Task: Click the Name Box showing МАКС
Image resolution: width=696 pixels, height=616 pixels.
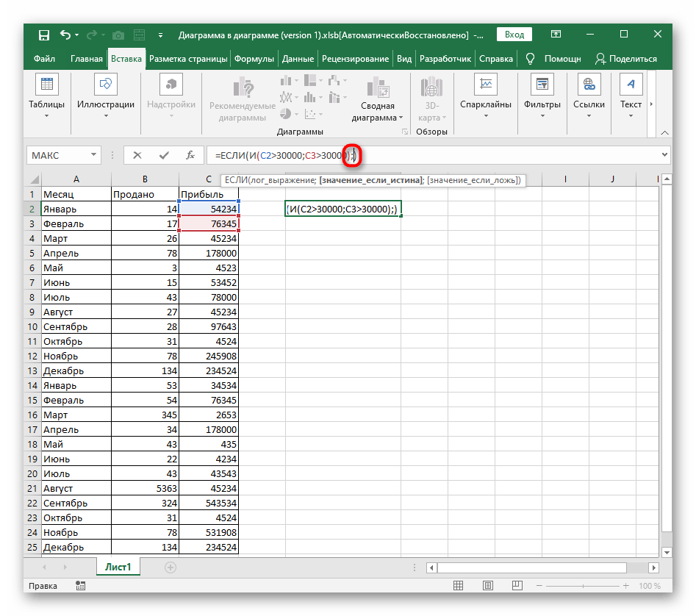Action: pos(59,155)
